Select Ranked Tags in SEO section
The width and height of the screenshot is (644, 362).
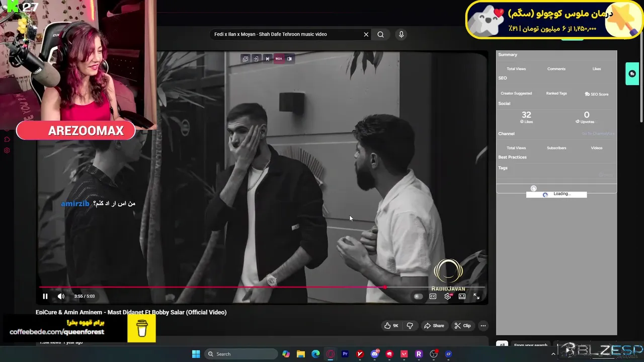click(x=556, y=94)
